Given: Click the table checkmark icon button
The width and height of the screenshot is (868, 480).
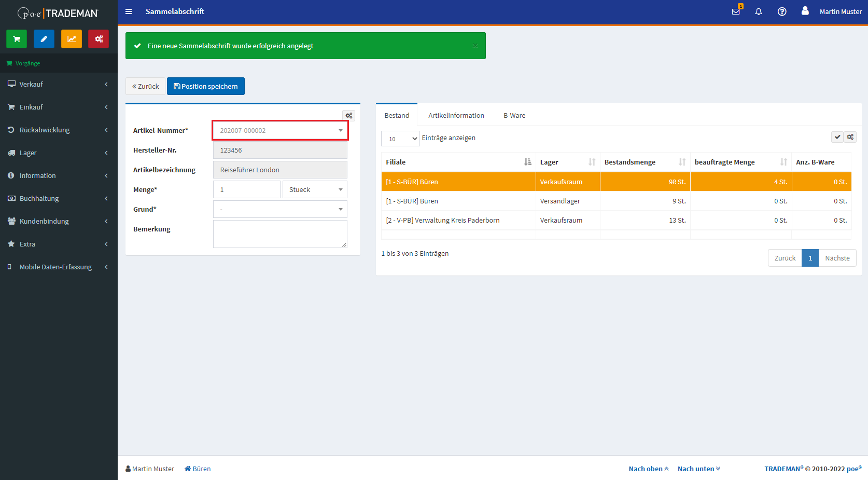Looking at the screenshot, I should pyautogui.click(x=837, y=137).
